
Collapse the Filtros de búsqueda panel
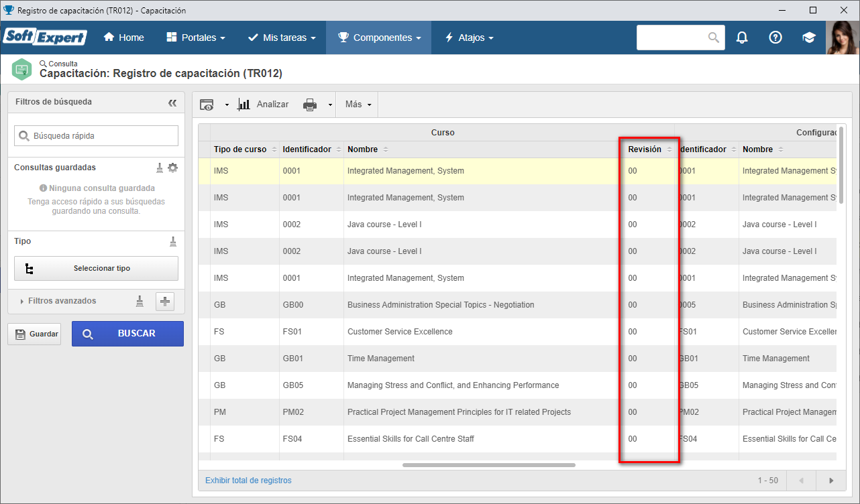click(x=172, y=103)
